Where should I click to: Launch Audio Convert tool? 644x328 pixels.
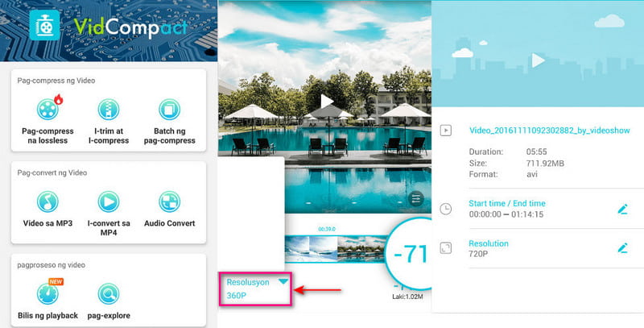(169, 202)
